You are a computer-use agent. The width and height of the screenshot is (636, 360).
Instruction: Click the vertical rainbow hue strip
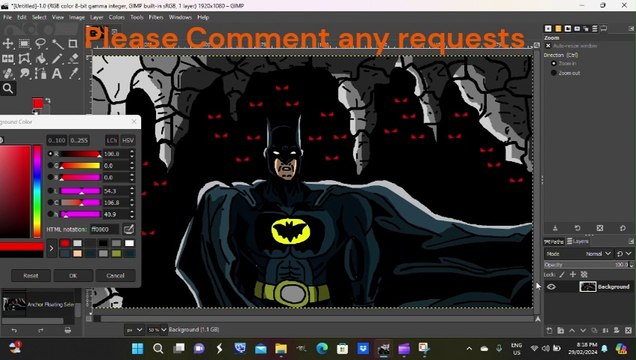point(37,191)
